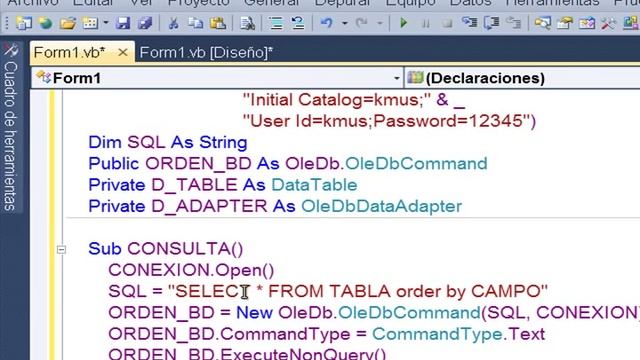Open a file with the folder icon

point(67,23)
